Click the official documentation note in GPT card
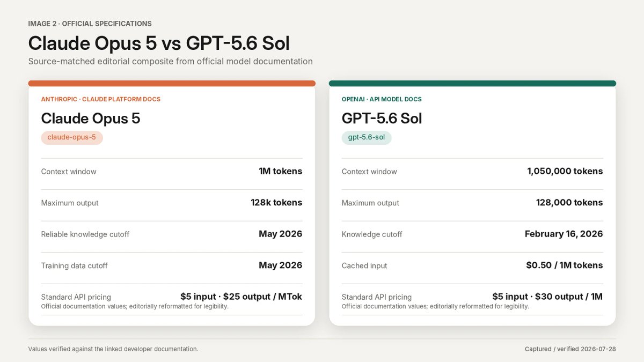644x362 pixels. (435, 306)
